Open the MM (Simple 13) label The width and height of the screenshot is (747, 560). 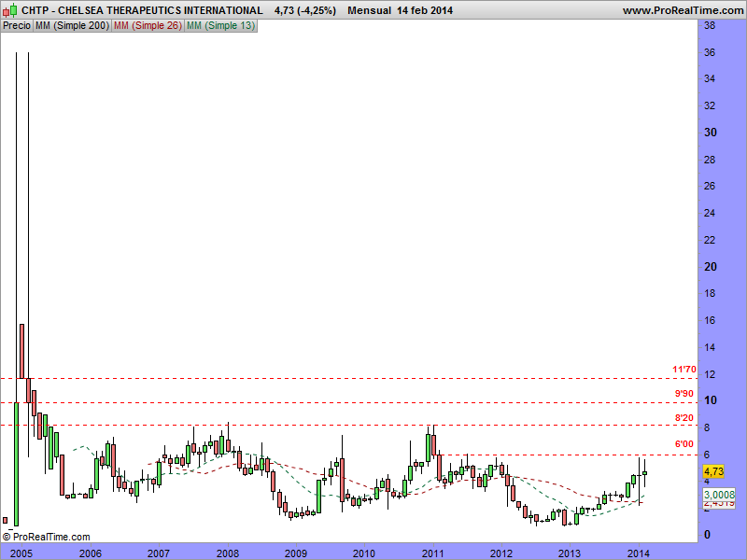click(221, 26)
